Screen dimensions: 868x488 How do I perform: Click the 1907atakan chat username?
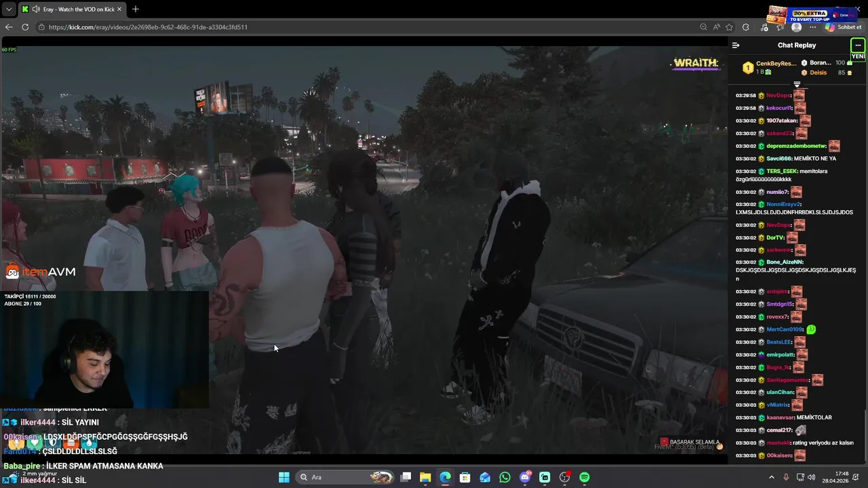(x=782, y=121)
